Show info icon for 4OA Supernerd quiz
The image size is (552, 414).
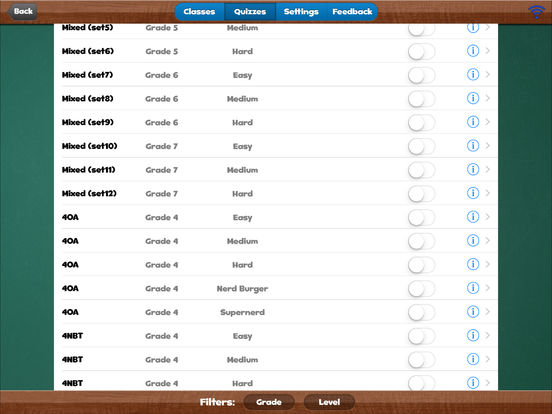(473, 312)
